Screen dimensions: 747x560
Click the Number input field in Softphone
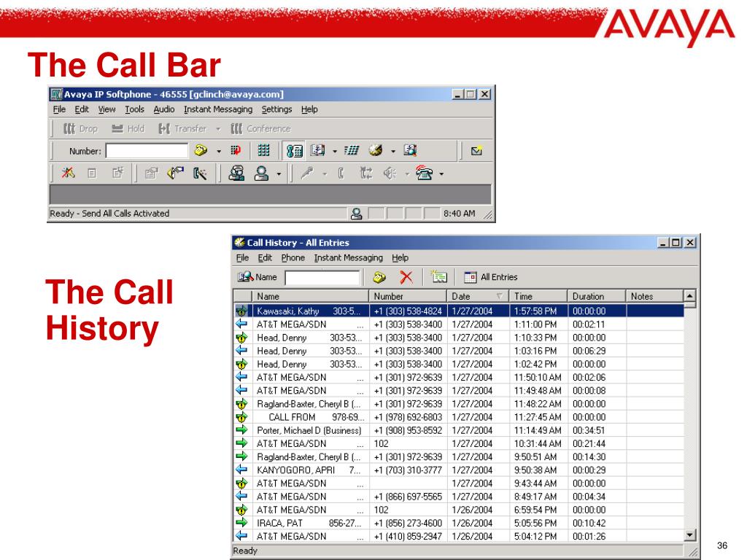tap(147, 151)
